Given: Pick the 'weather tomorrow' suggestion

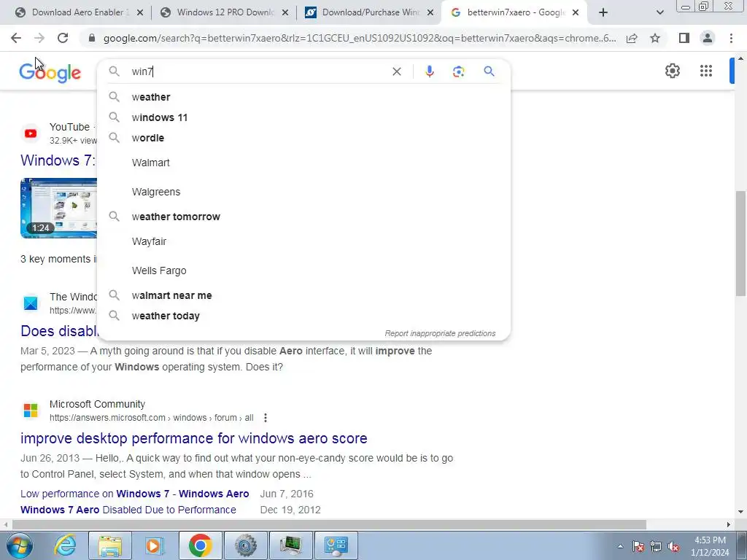Looking at the screenshot, I should 303,217.
